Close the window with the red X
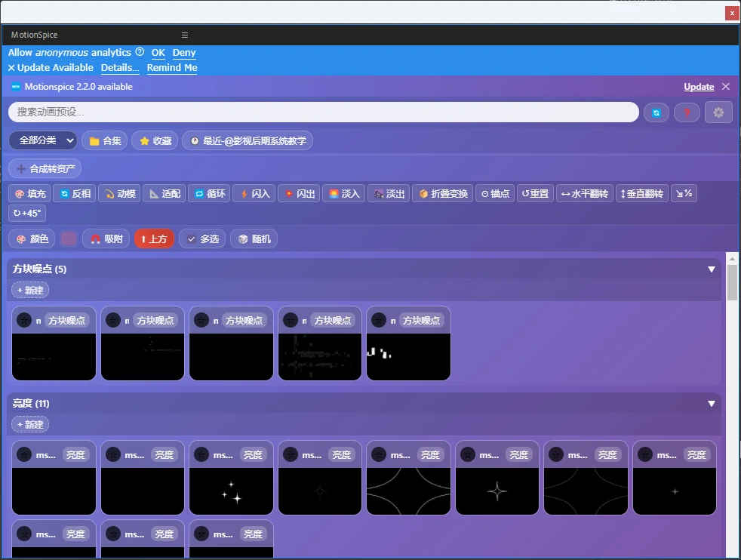Viewport: 741px width, 560px height. tap(731, 13)
